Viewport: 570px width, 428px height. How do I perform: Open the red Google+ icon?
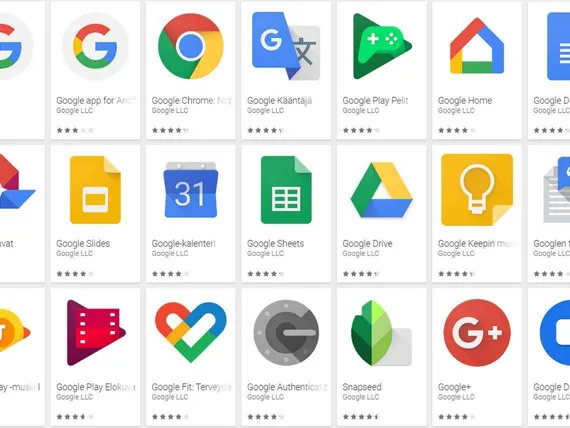(x=477, y=333)
